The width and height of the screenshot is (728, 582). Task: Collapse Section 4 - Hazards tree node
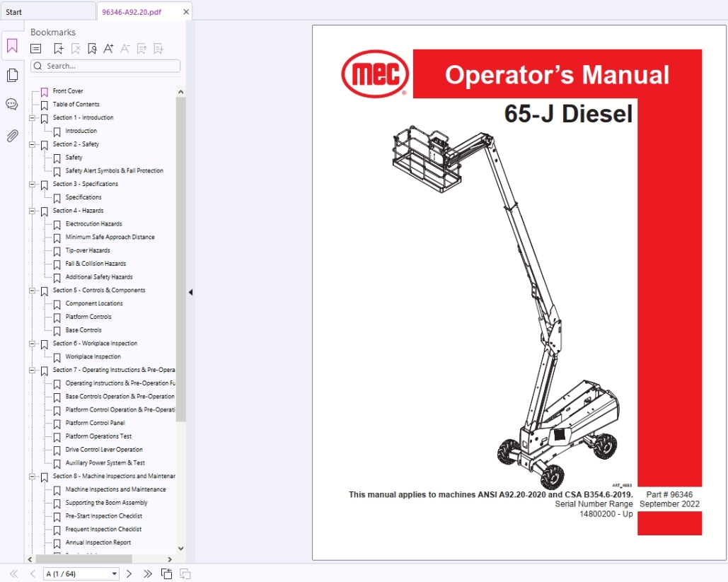click(32, 211)
